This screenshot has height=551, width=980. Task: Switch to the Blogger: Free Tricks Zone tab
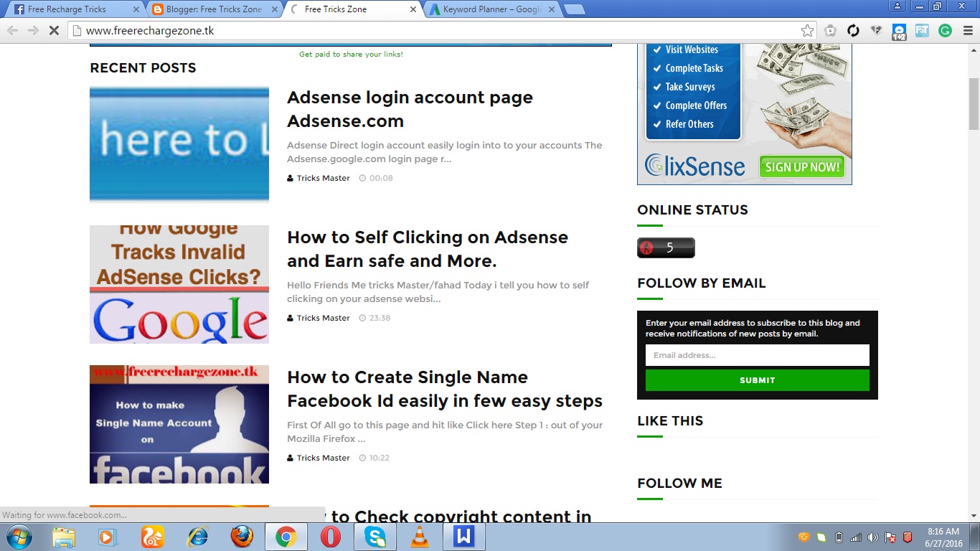click(215, 9)
